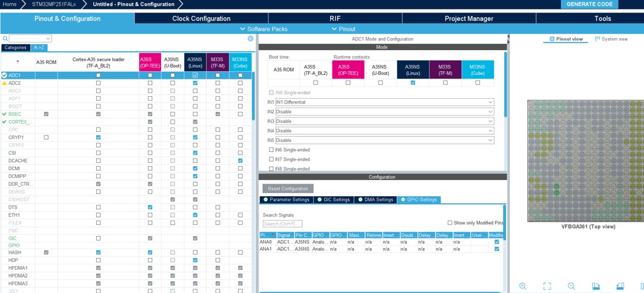Image resolution: width=644 pixels, height=293 pixels.
Task: Click the Signal column header in GPIO table
Action: 285,235
